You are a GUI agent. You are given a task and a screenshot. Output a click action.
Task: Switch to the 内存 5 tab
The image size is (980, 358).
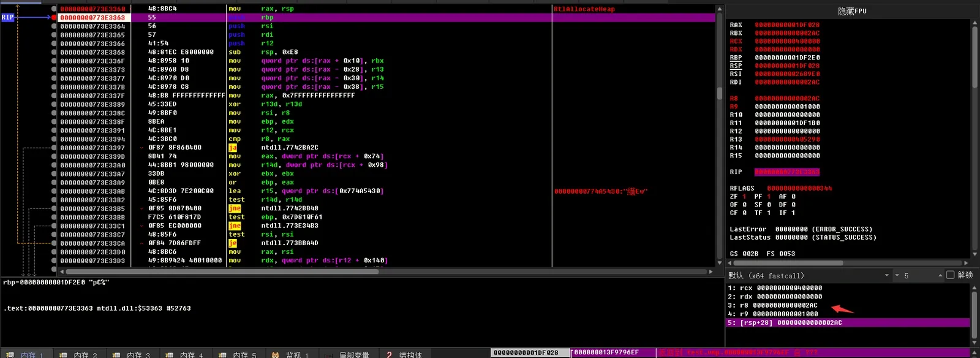[239, 355]
